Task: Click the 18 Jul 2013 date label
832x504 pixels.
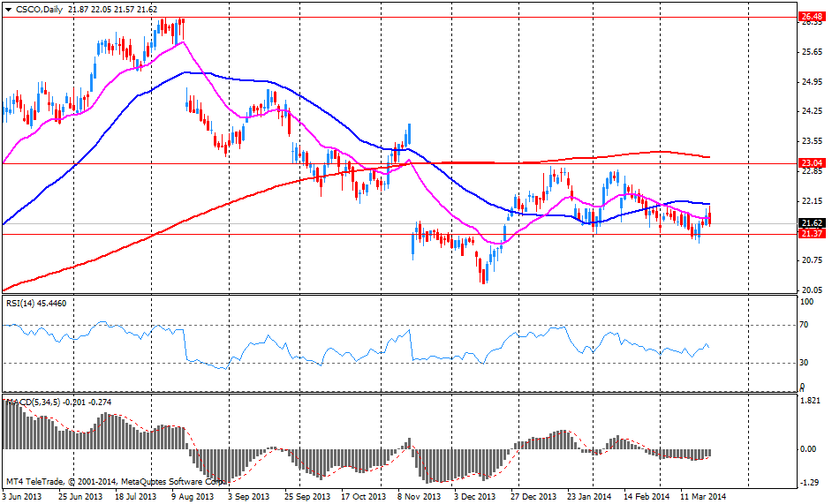Action: pos(136,497)
